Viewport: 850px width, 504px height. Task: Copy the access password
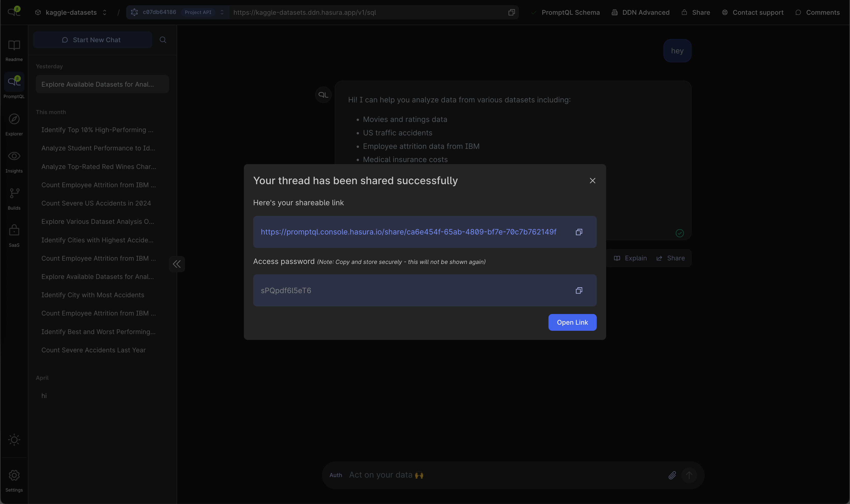(x=579, y=290)
